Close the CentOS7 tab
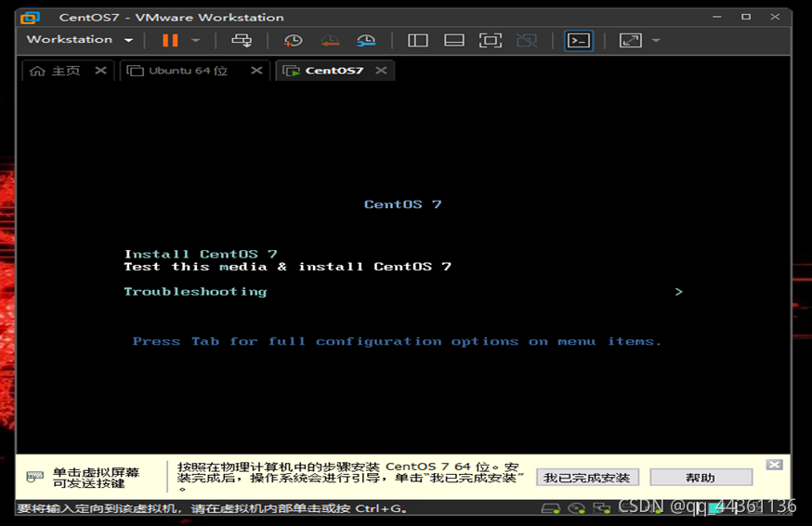Viewport: 812px width, 526px height. [382, 70]
